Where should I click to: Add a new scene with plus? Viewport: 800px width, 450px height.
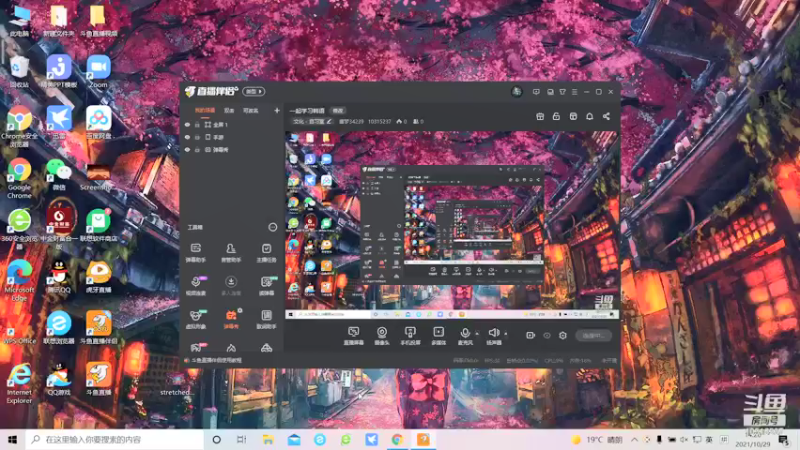coord(277,110)
